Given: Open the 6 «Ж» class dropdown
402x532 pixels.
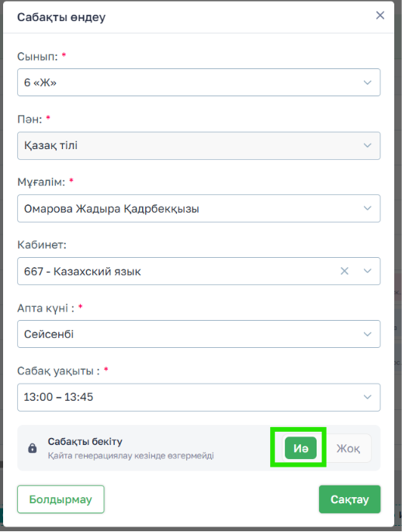Looking at the screenshot, I should point(199,82).
